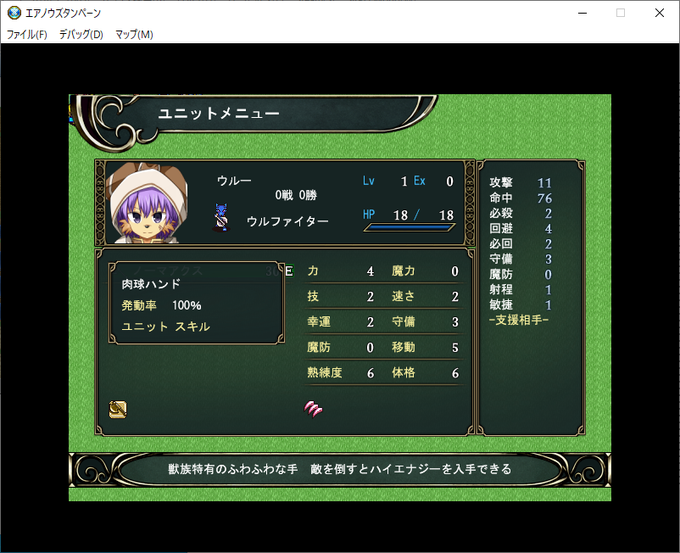Click the 体格 stat label
This screenshot has height=553, width=680.
coord(403,373)
